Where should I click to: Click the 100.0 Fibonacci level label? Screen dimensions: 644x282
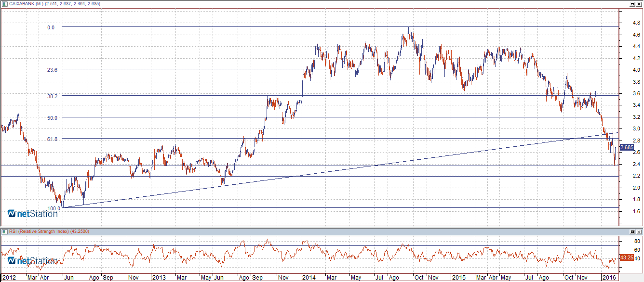point(54,207)
